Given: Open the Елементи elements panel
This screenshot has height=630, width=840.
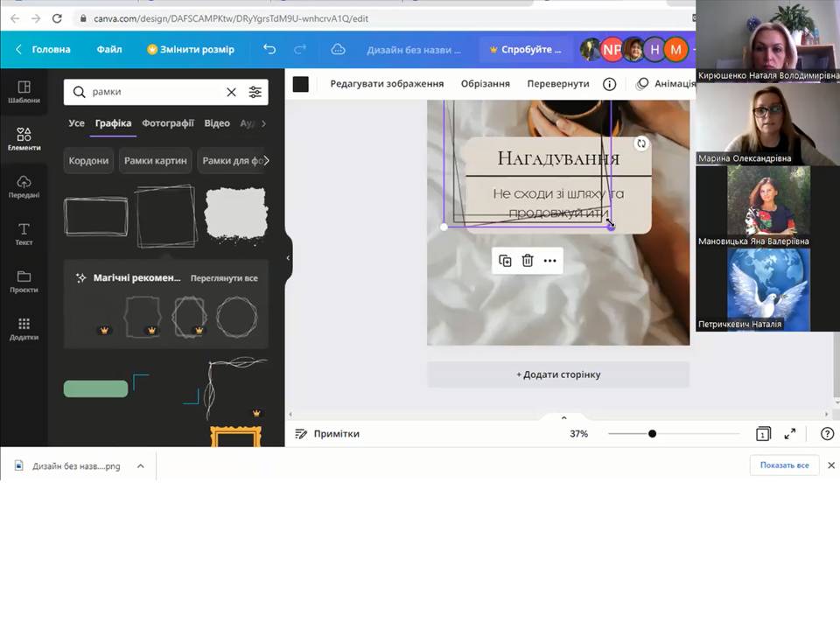Looking at the screenshot, I should pyautogui.click(x=24, y=139).
